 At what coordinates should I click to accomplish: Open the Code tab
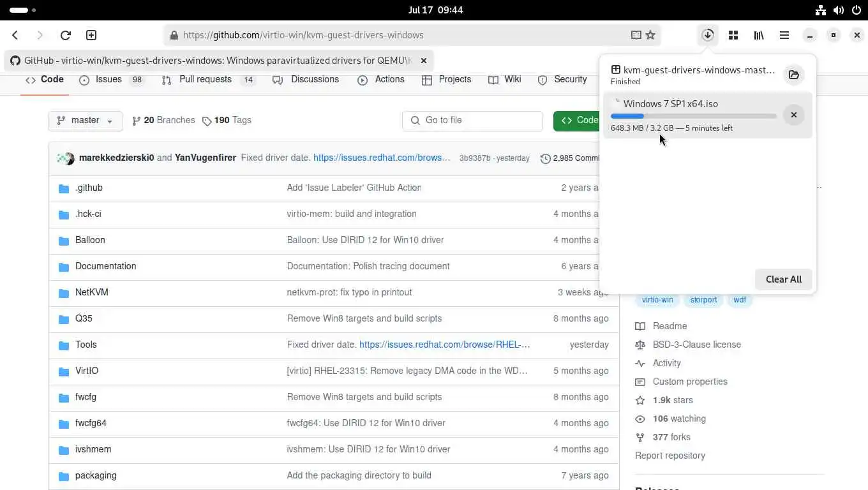(x=45, y=80)
